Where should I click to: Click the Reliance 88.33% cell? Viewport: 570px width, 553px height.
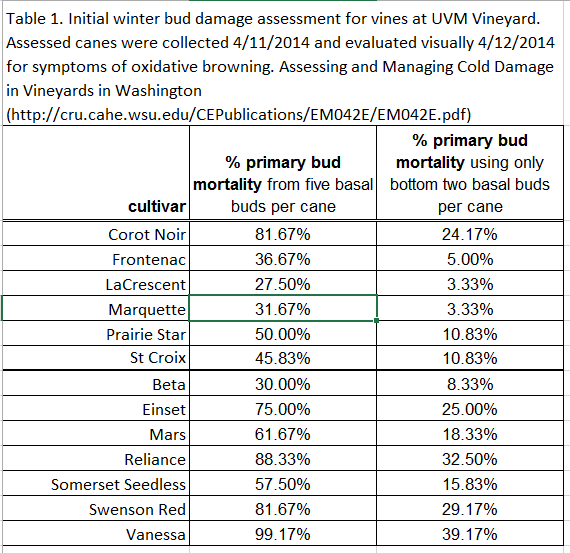point(283,458)
